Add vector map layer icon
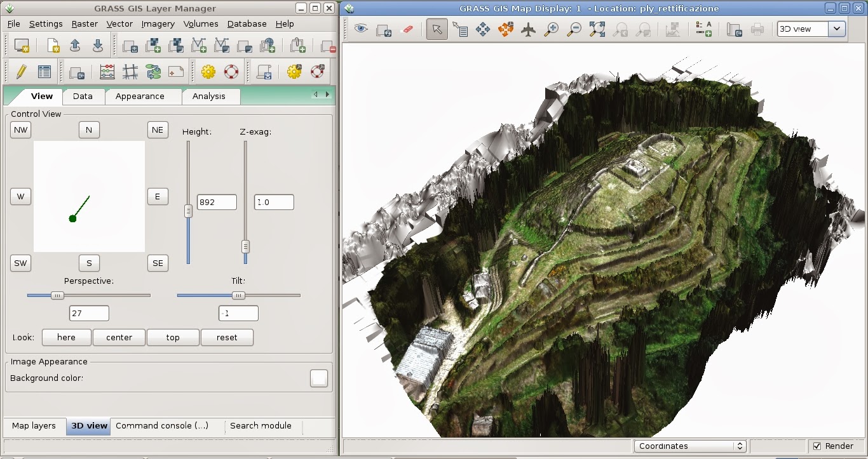 pos(199,46)
